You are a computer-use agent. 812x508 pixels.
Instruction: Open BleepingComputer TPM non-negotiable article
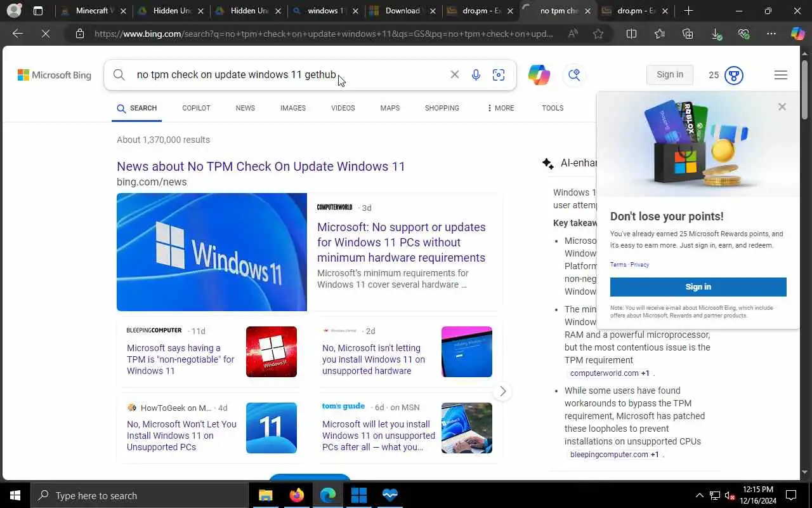[181, 359]
